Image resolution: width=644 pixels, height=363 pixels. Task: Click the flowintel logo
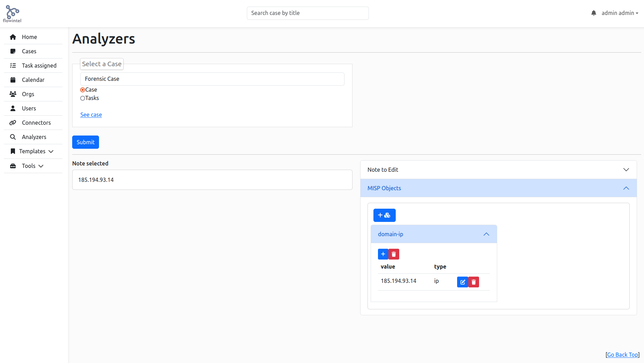click(x=12, y=14)
